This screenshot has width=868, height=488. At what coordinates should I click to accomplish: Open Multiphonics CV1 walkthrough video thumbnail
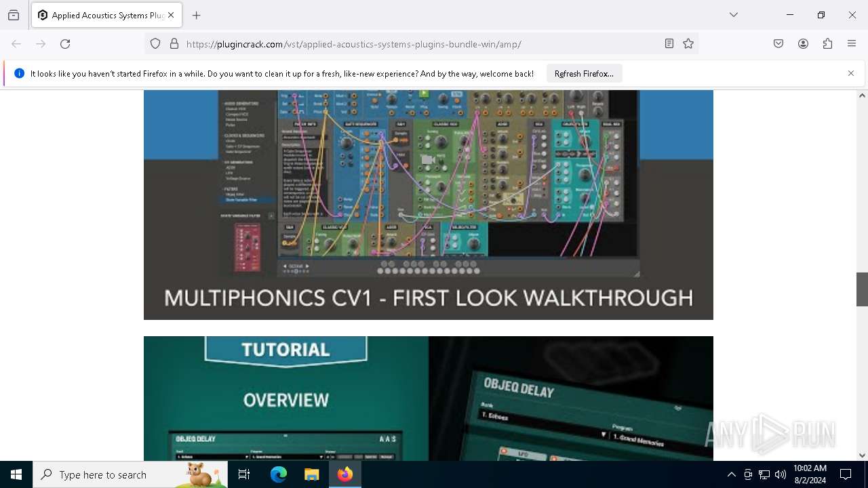pyautogui.click(x=429, y=205)
